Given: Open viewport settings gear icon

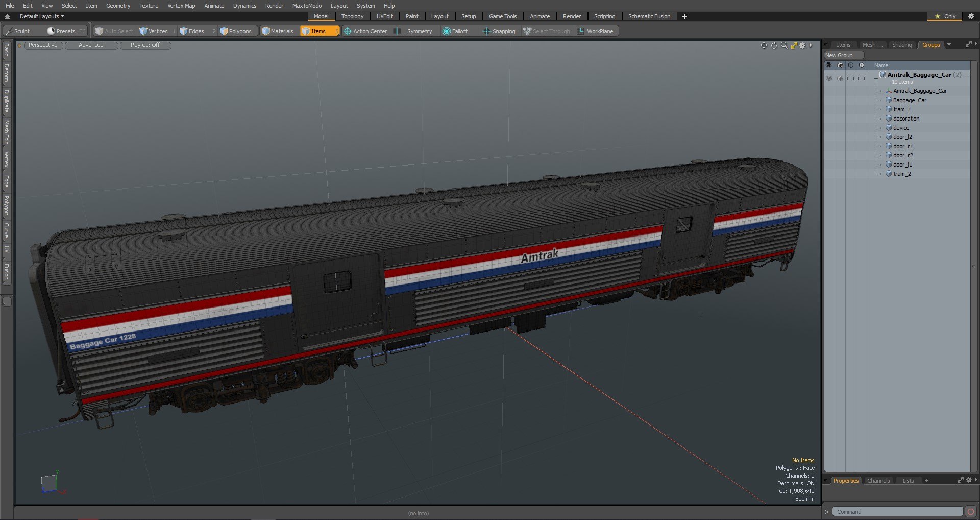Looking at the screenshot, I should (x=802, y=45).
